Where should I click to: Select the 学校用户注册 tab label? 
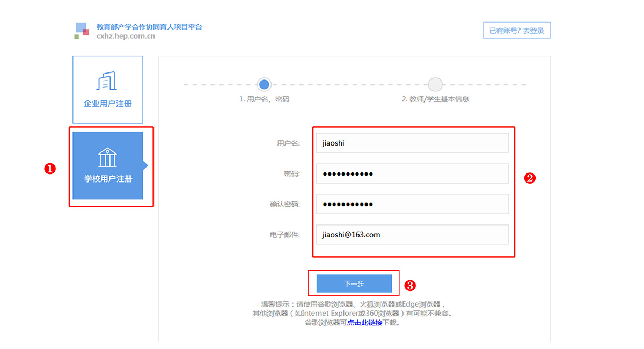[108, 179]
